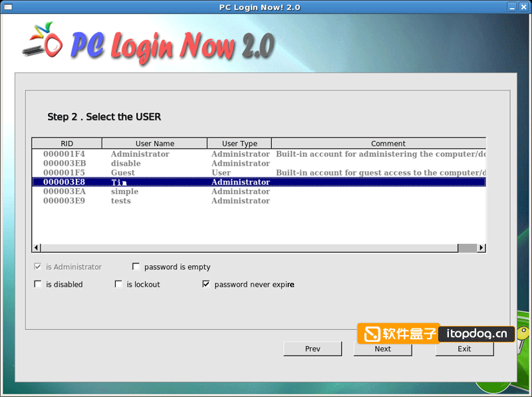This screenshot has width=532, height=397.
Task: Click the Comment column header
Action: 379,144
